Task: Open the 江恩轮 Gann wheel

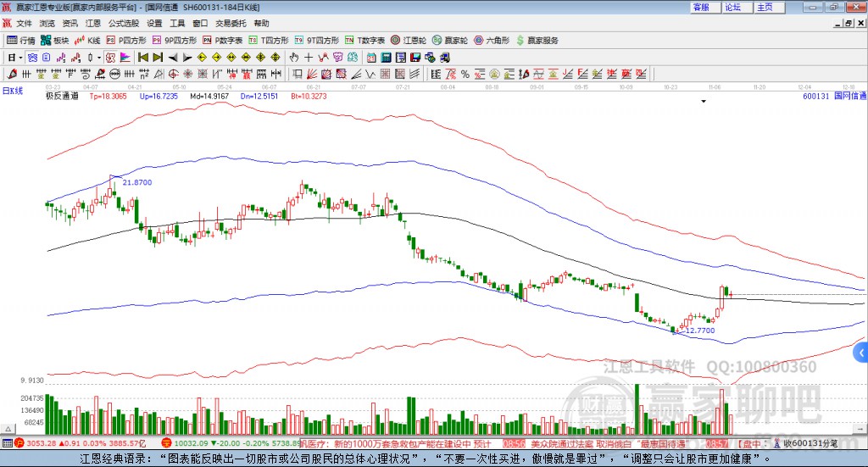Action: coord(409,41)
